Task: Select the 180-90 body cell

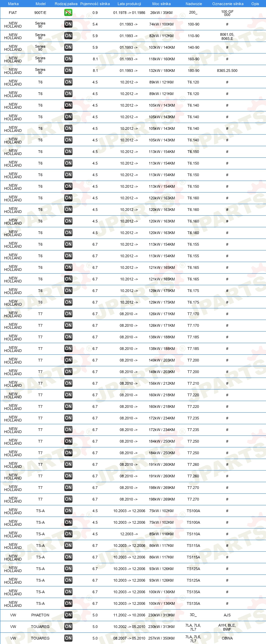Action: tap(194, 71)
